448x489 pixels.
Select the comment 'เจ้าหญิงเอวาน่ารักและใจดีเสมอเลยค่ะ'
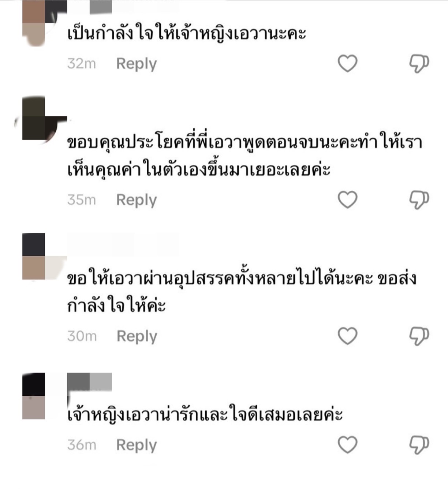pos(205,415)
